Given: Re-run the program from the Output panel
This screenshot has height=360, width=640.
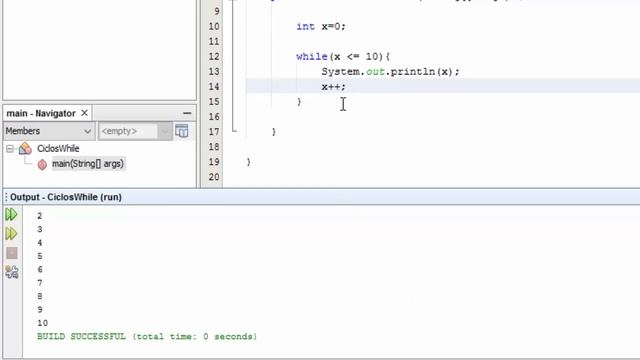Looking at the screenshot, I should coord(11,214).
